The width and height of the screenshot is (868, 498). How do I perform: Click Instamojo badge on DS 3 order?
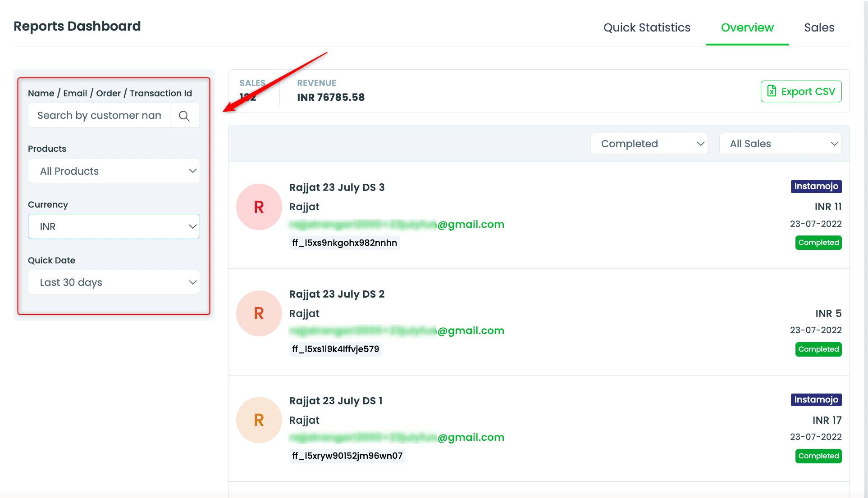816,186
